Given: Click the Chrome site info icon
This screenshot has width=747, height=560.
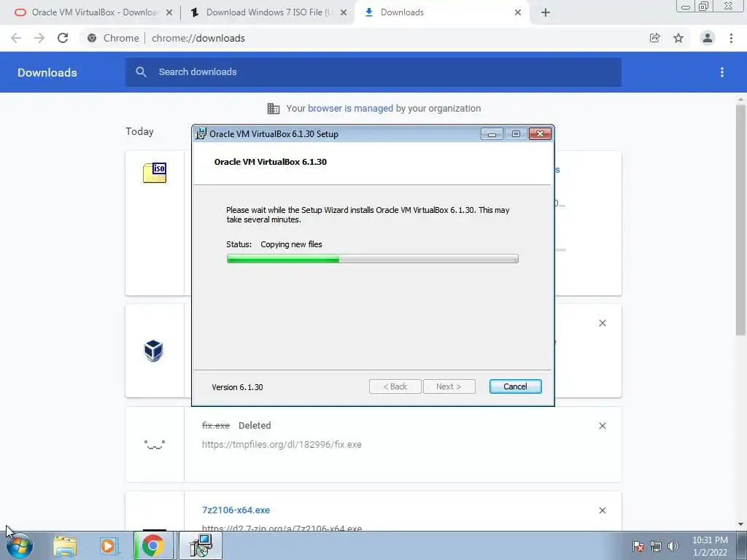Looking at the screenshot, I should 92,38.
